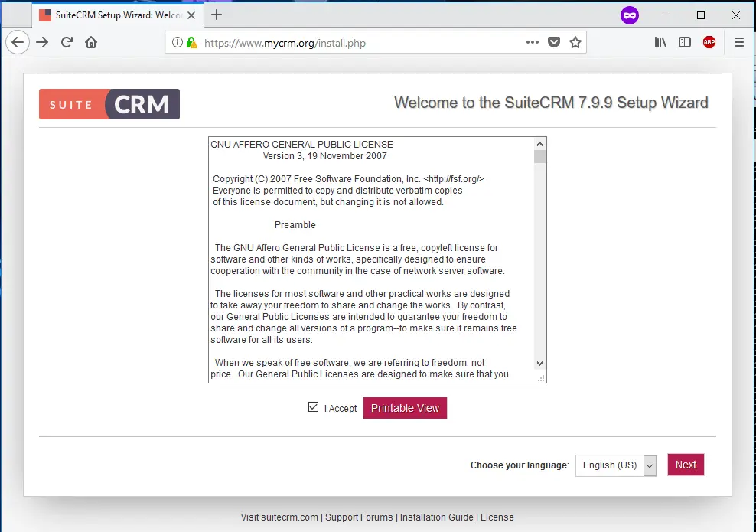Open the Support Forums link
The height and width of the screenshot is (532, 756).
click(359, 517)
